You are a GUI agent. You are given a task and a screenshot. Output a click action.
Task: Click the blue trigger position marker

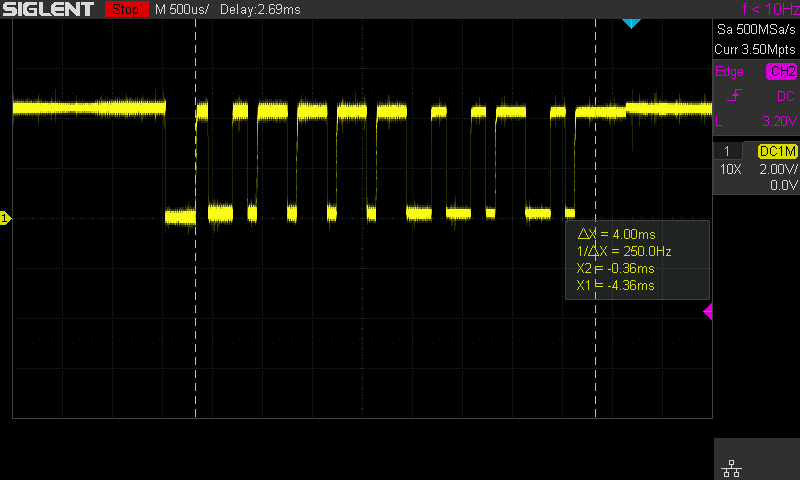coord(630,22)
